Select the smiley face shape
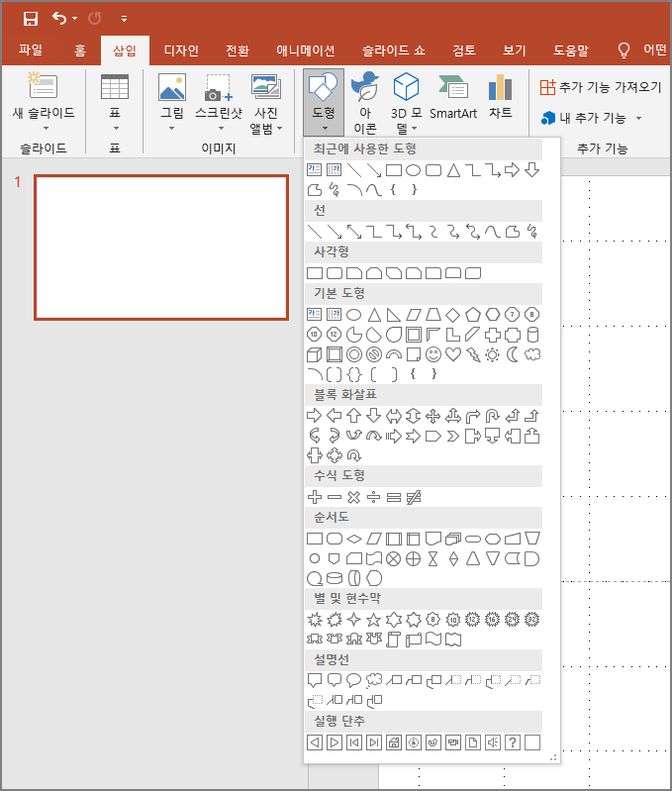672x791 pixels. [433, 354]
